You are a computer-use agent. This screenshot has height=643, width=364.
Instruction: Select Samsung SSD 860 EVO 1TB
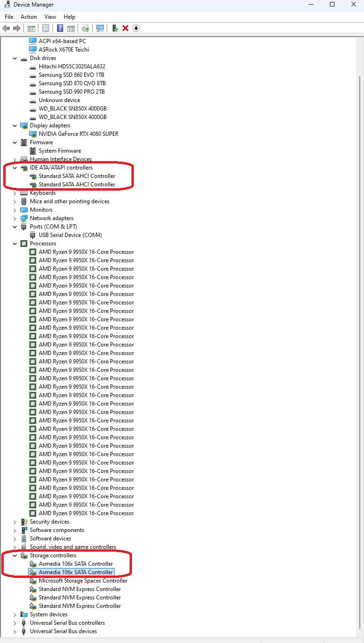[72, 75]
